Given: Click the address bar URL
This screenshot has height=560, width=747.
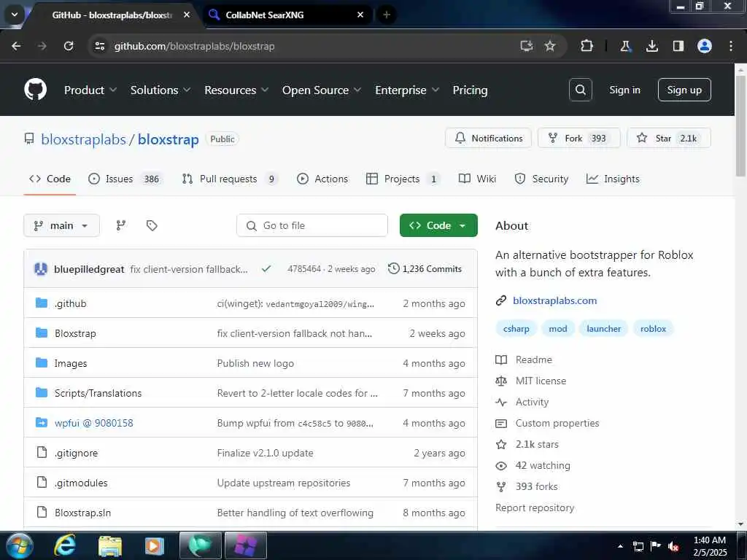Looking at the screenshot, I should click(x=194, y=46).
